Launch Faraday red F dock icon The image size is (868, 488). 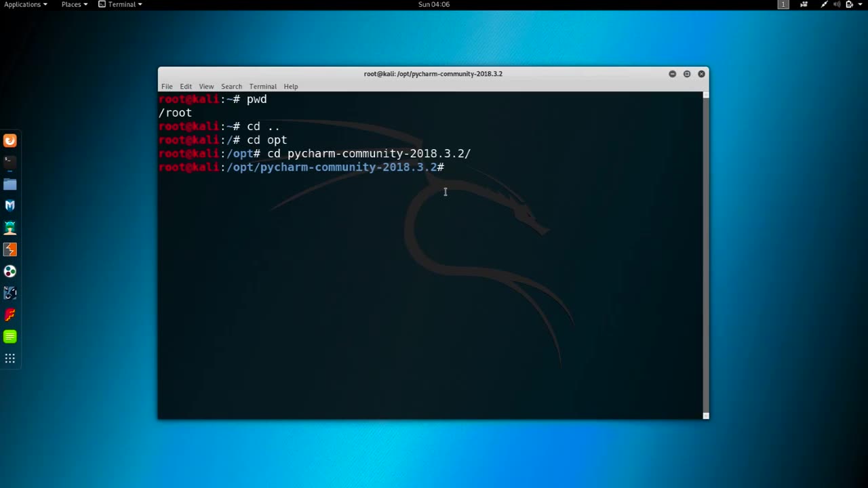point(10,314)
